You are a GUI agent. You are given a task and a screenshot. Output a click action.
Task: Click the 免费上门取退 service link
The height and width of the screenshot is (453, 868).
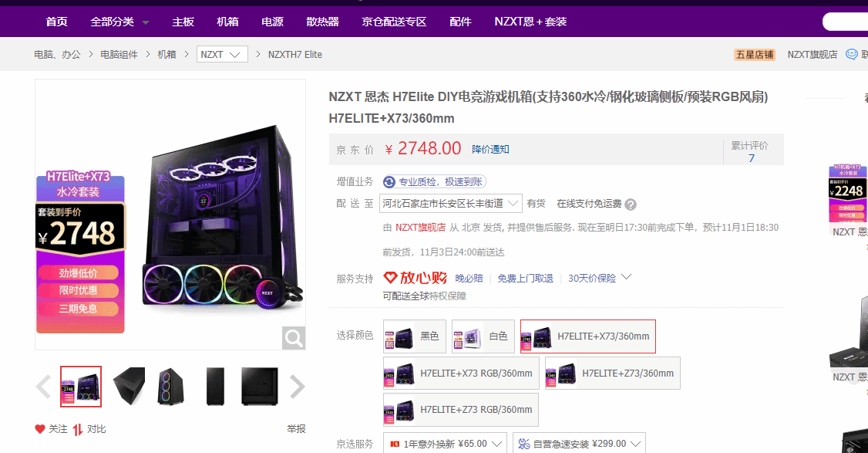(x=525, y=278)
